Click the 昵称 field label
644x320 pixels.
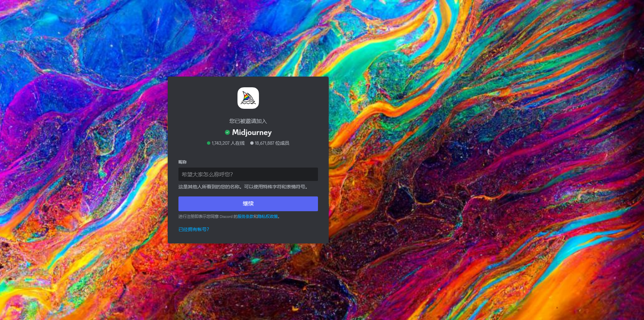coord(182,162)
